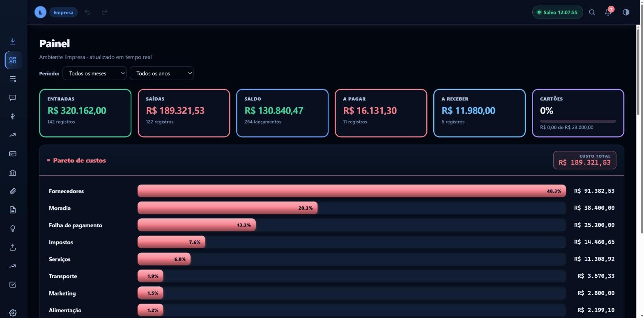Open the document report icon in sidebar
The width and height of the screenshot is (644, 318).
(13, 210)
